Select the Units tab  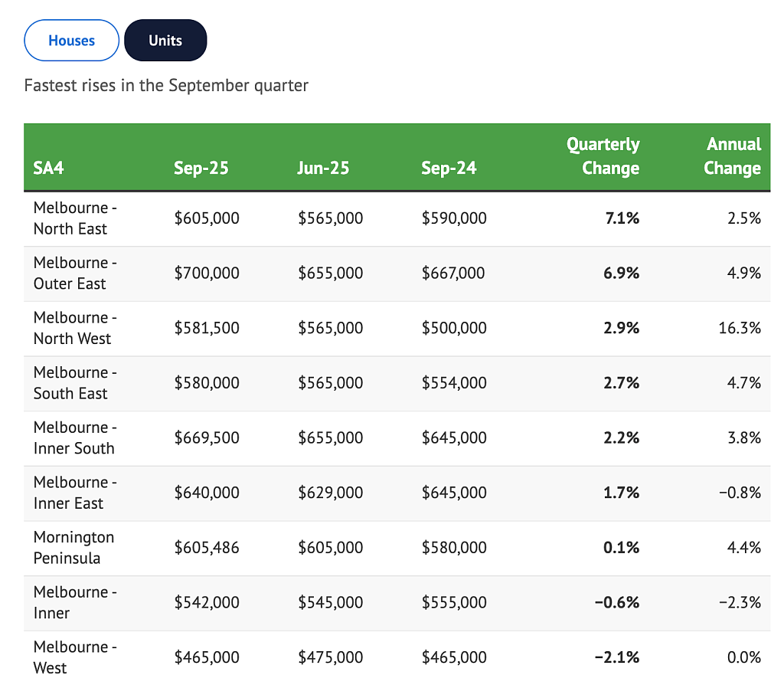[x=165, y=41]
